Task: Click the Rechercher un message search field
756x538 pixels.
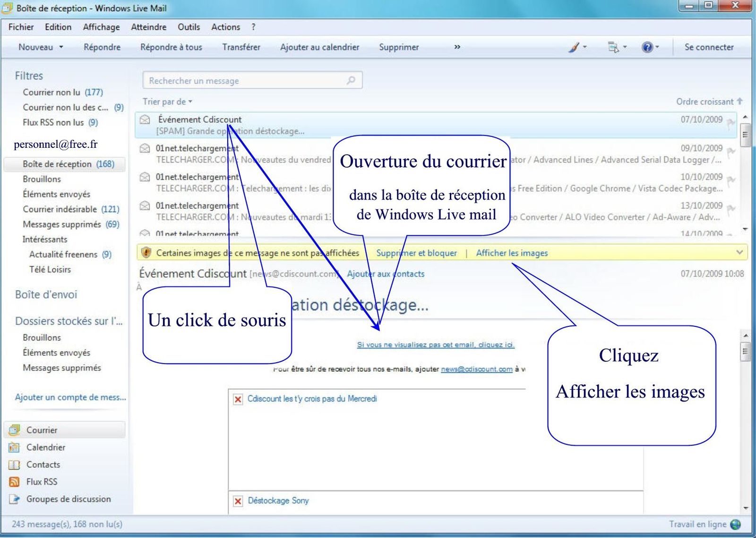Action: (246, 81)
